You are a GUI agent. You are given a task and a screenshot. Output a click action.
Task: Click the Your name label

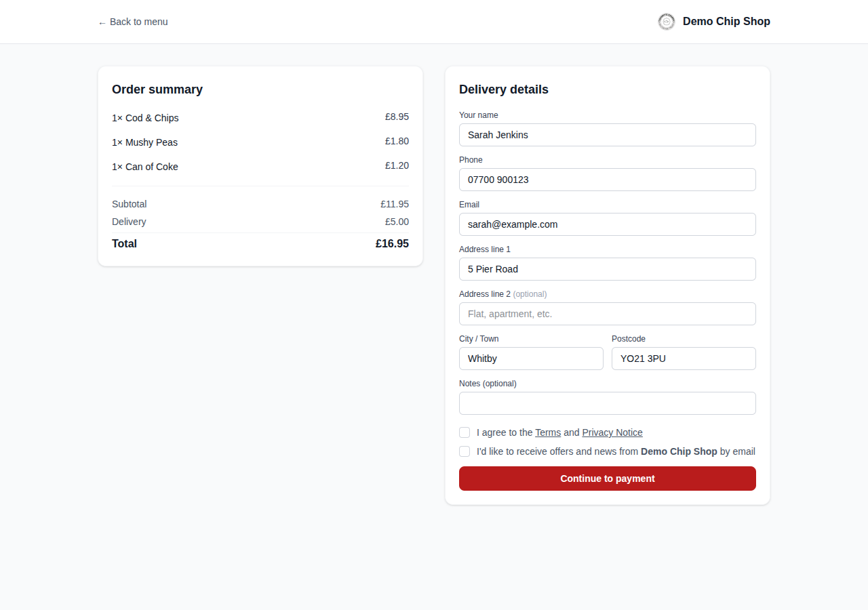479,115
